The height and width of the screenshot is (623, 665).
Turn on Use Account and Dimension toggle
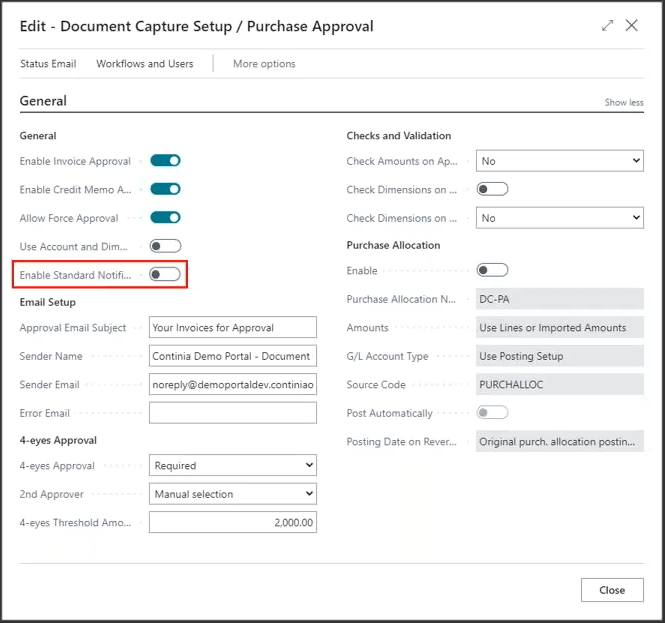pyautogui.click(x=165, y=246)
